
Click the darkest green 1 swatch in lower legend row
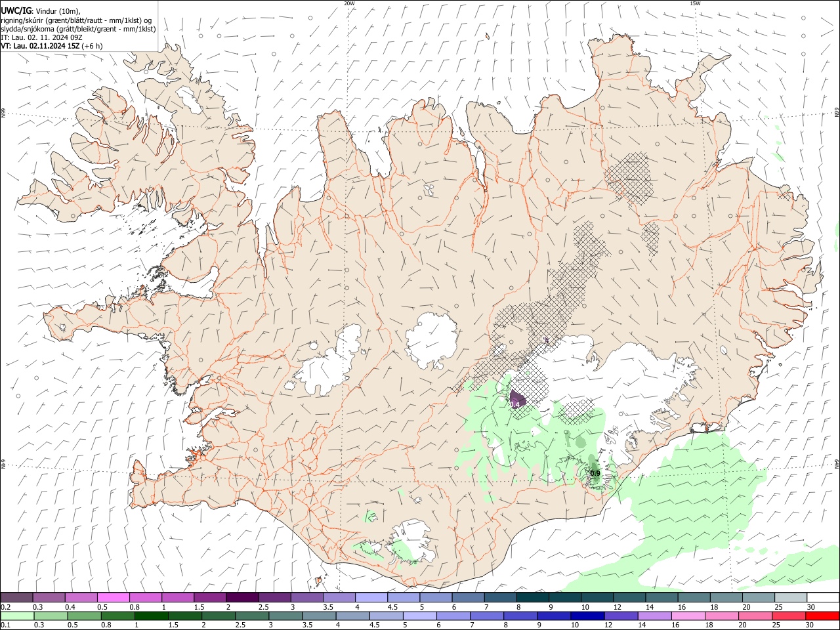coord(152,616)
